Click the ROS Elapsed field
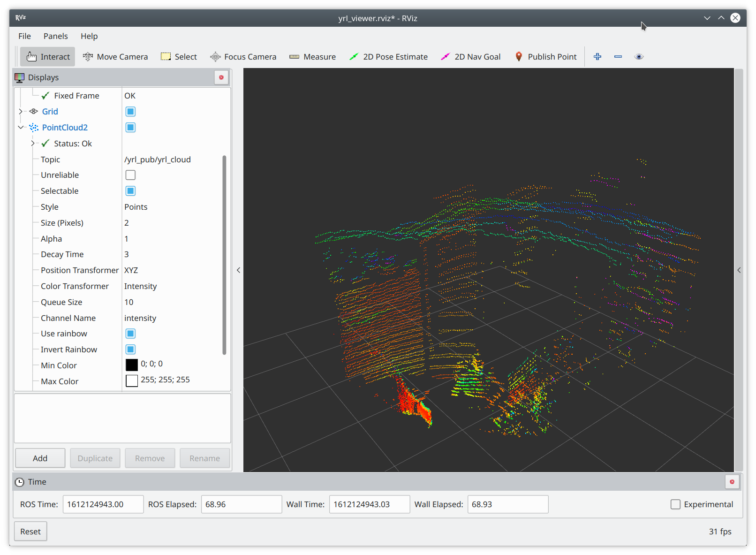The image size is (756, 555). point(242,504)
